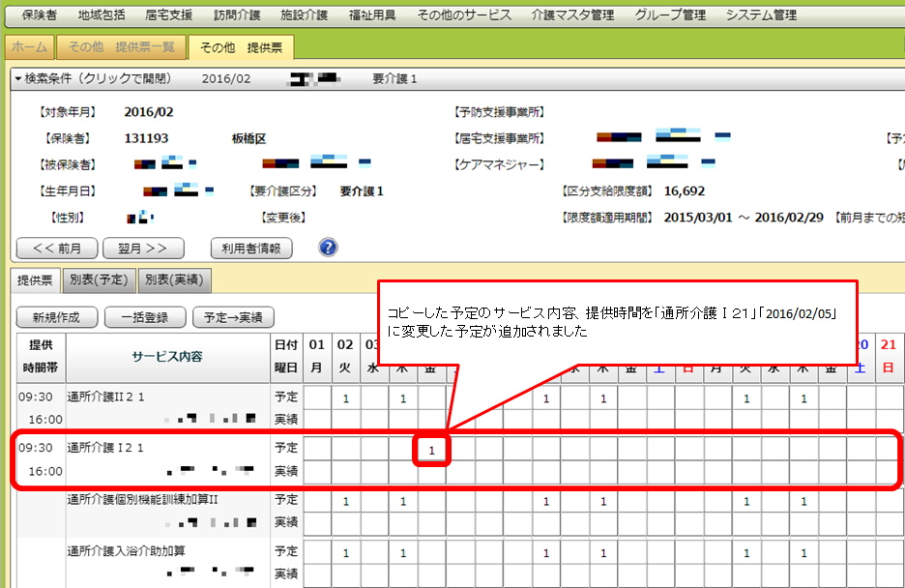This screenshot has width=905, height=588.
Task: Switch to the ホーム tab
Action: [x=29, y=46]
